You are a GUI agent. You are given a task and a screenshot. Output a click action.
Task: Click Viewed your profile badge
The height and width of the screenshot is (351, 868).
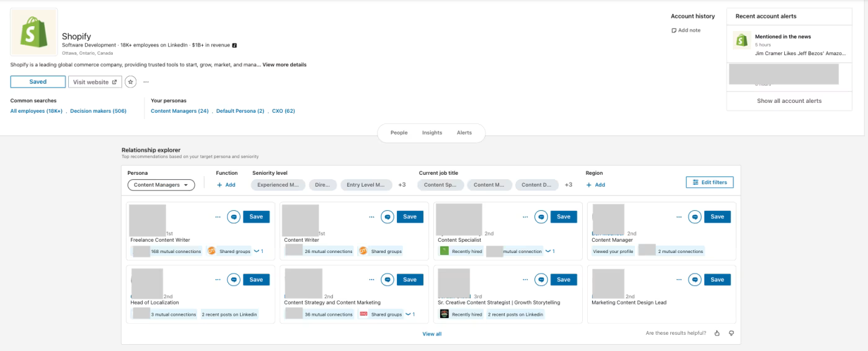point(613,251)
